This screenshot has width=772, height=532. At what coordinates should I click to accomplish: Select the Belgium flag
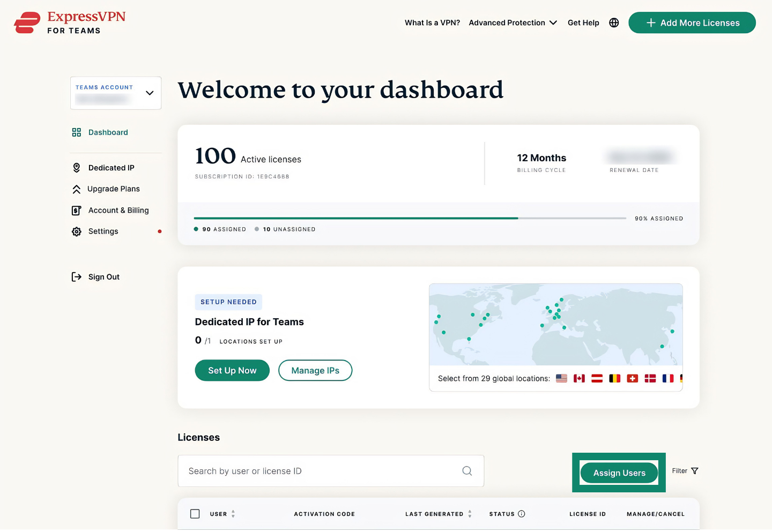point(614,378)
